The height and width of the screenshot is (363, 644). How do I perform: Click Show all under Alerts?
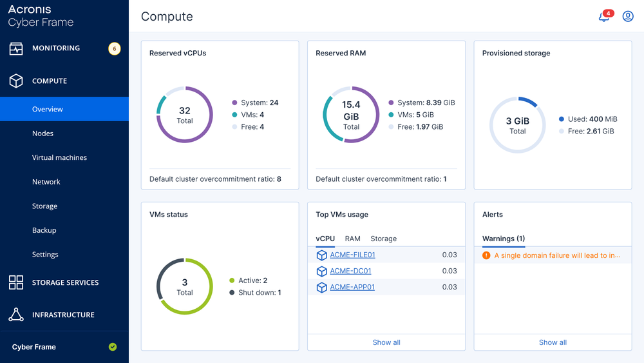pos(553,342)
